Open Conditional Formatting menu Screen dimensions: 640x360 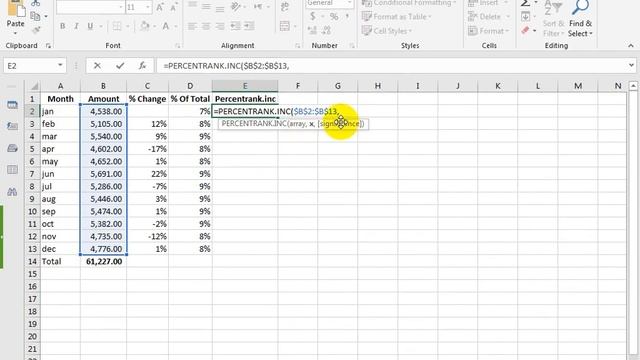[409, 3]
